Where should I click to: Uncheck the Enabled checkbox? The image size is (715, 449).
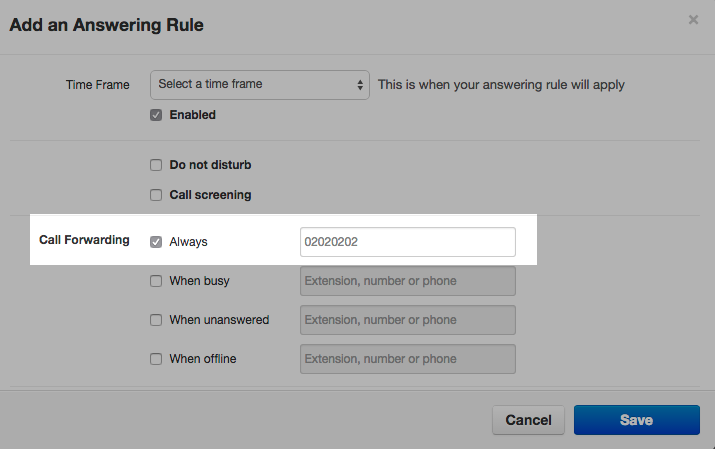tap(156, 115)
